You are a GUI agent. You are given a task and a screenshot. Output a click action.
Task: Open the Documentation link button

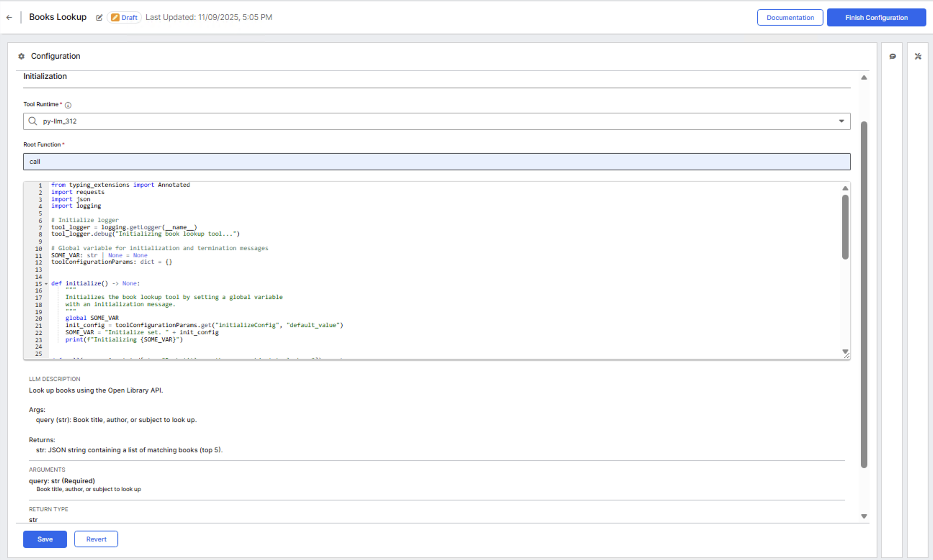[790, 17]
